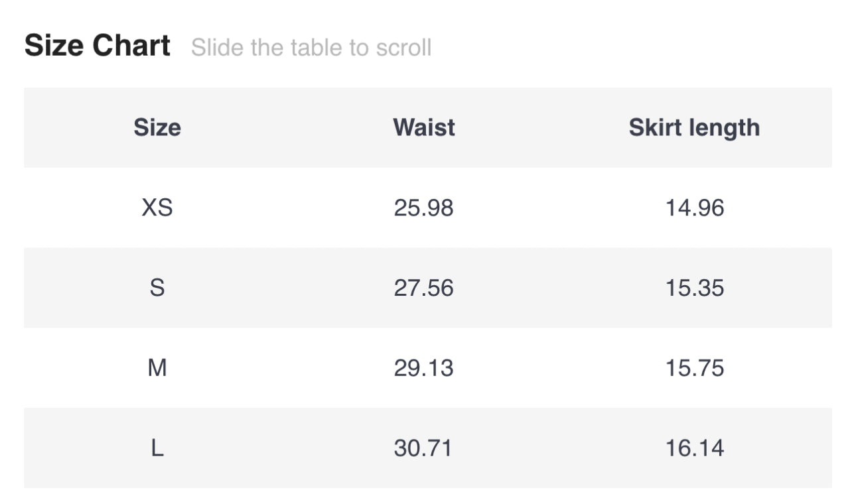Image resolution: width=852 pixels, height=504 pixels.
Task: Click the S size cell
Action: click(157, 288)
